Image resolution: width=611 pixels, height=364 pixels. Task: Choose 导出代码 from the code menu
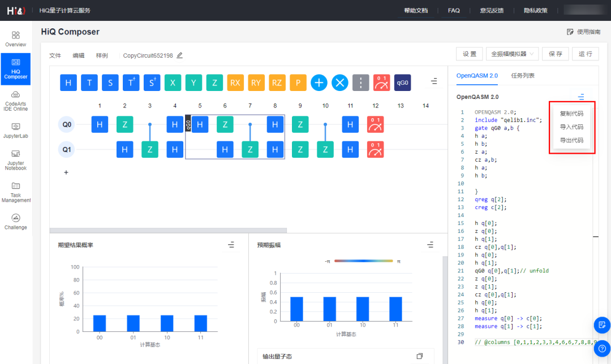coord(571,140)
